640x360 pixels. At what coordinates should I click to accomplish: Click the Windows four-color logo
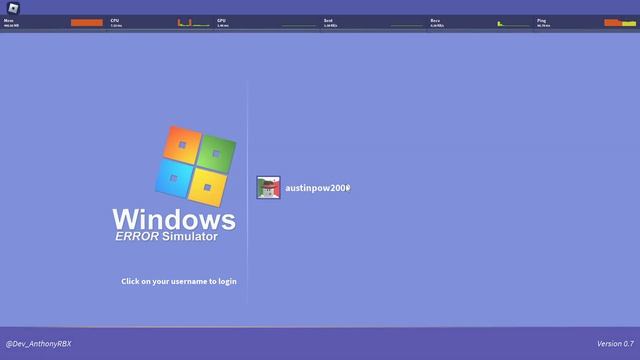click(x=196, y=166)
